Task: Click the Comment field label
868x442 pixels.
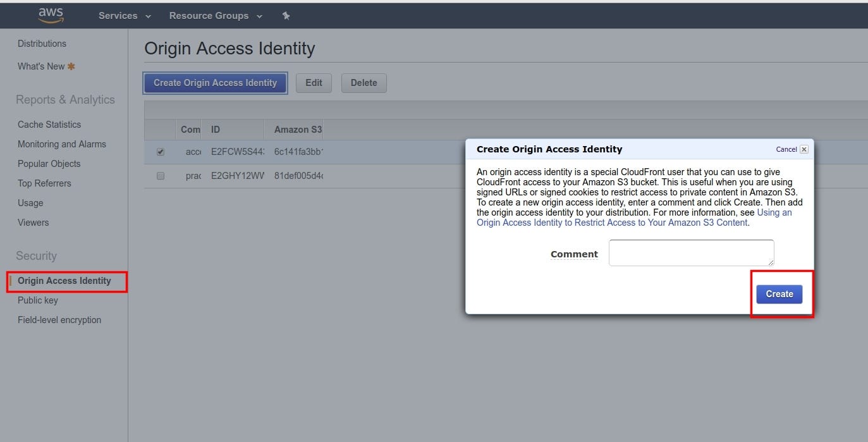Action: [x=574, y=254]
